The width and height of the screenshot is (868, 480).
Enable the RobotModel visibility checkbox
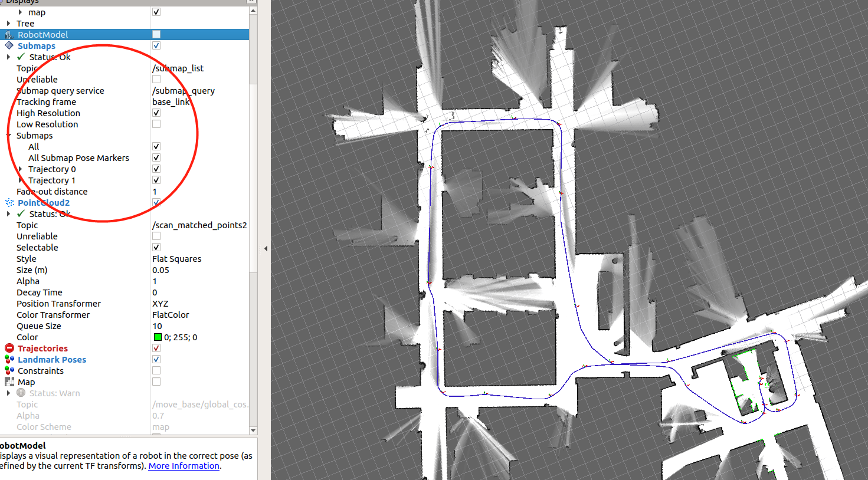(156, 34)
